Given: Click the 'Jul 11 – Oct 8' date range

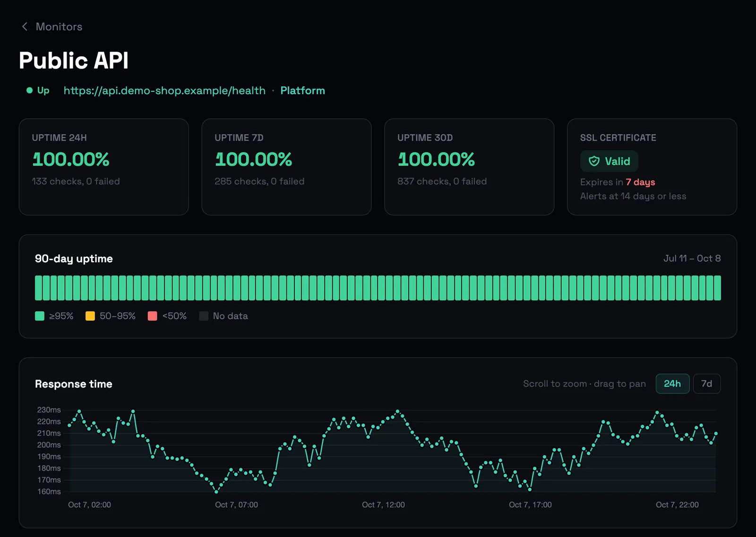Looking at the screenshot, I should coord(692,258).
